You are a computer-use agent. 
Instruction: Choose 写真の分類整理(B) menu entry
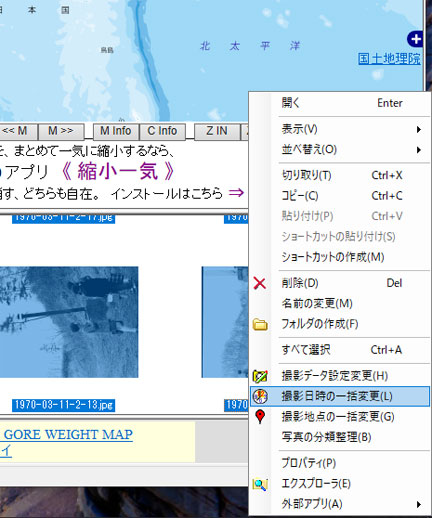pyautogui.click(x=339, y=437)
